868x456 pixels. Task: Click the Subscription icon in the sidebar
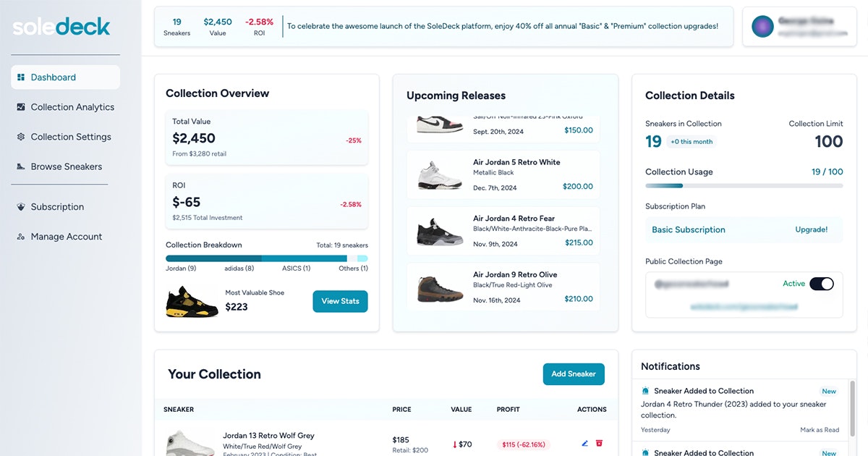21,207
